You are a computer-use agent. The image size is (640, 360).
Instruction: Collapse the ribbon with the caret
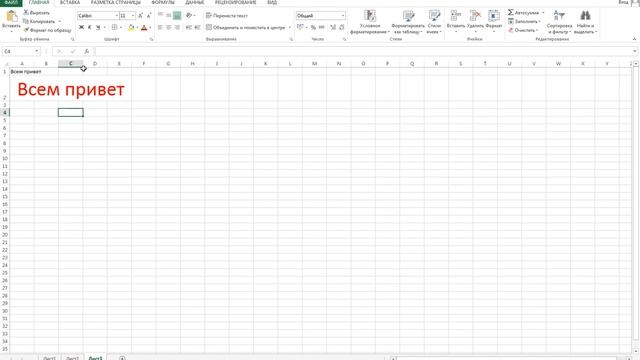click(x=634, y=39)
